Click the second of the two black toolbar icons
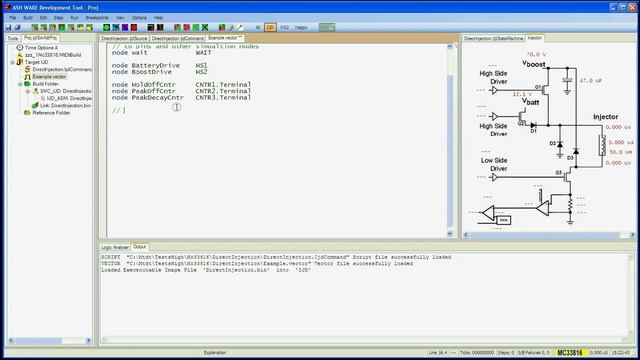Screen dimensions: 640x360 tap(160, 27)
